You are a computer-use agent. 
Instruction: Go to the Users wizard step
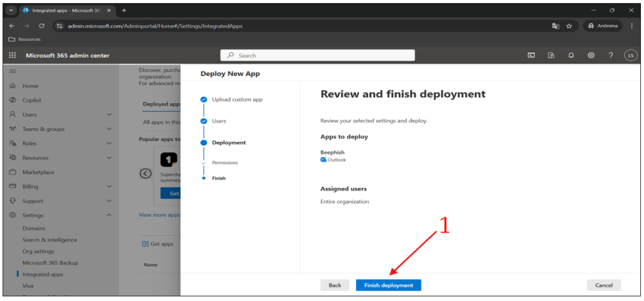[219, 121]
